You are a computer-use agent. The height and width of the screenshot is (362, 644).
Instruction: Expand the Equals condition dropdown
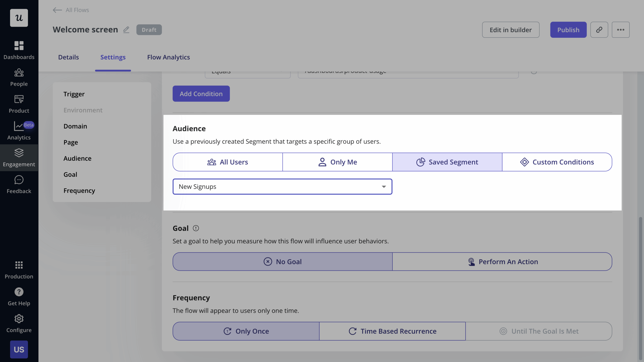pos(248,72)
